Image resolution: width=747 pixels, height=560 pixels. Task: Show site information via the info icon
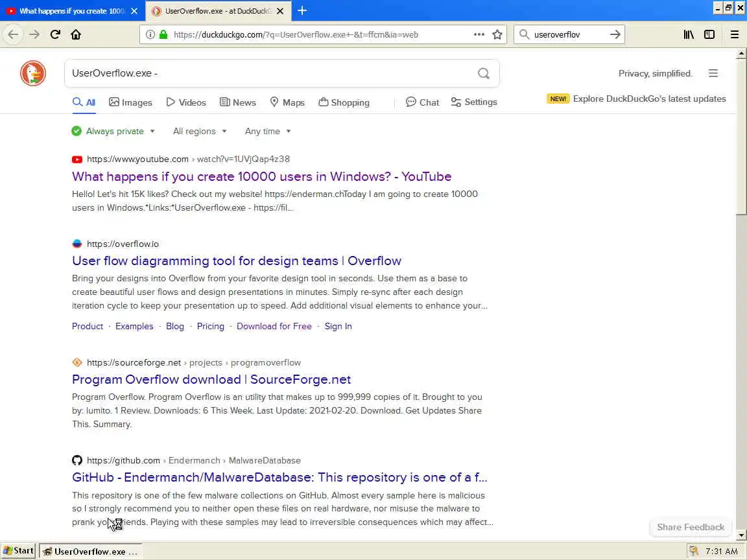point(150,34)
